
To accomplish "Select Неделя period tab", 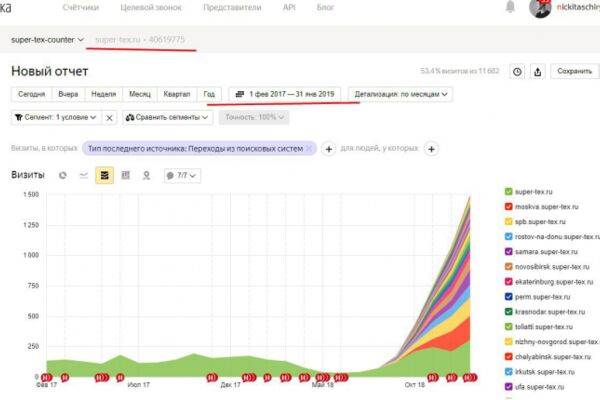I will (103, 94).
